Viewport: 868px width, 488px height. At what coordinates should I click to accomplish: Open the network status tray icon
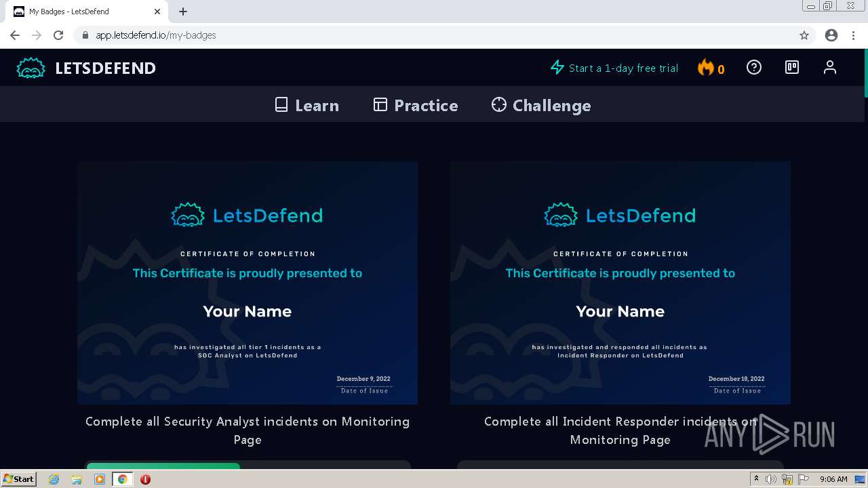[x=787, y=479]
